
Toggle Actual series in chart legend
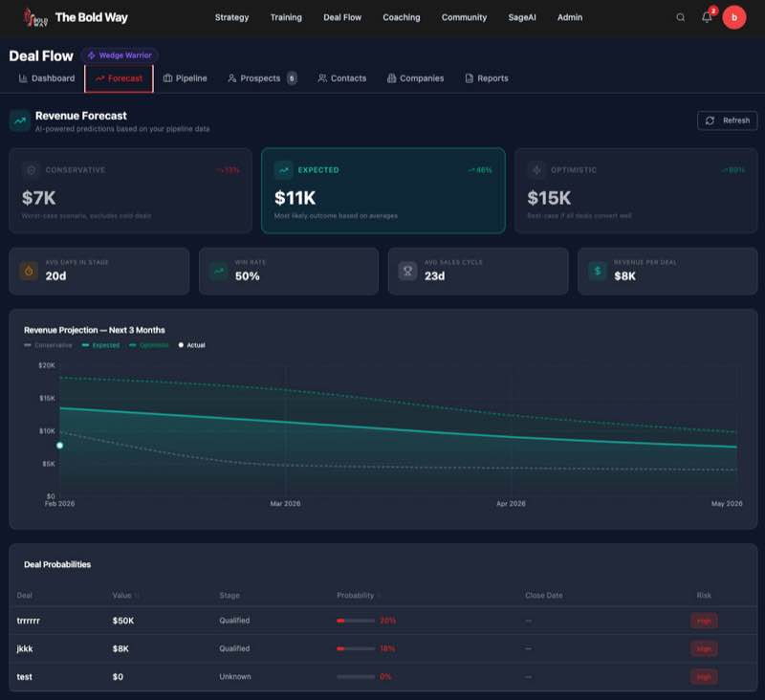(x=191, y=345)
